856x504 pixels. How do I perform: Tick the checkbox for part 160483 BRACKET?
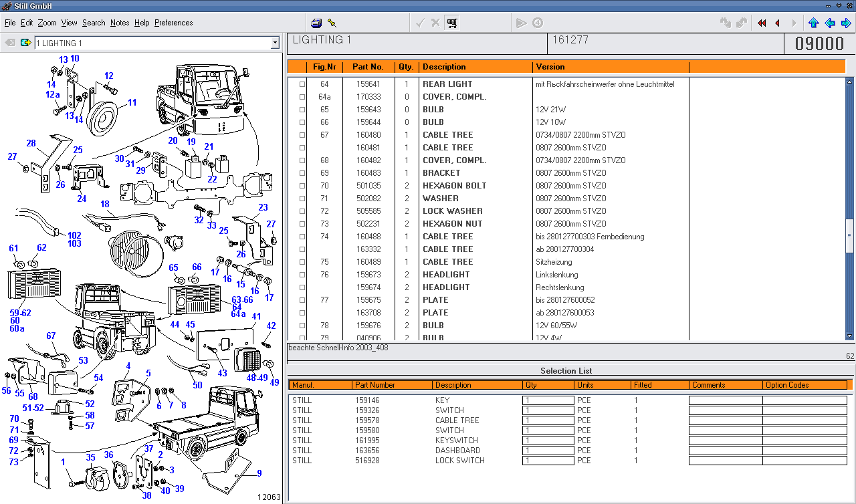coord(302,173)
